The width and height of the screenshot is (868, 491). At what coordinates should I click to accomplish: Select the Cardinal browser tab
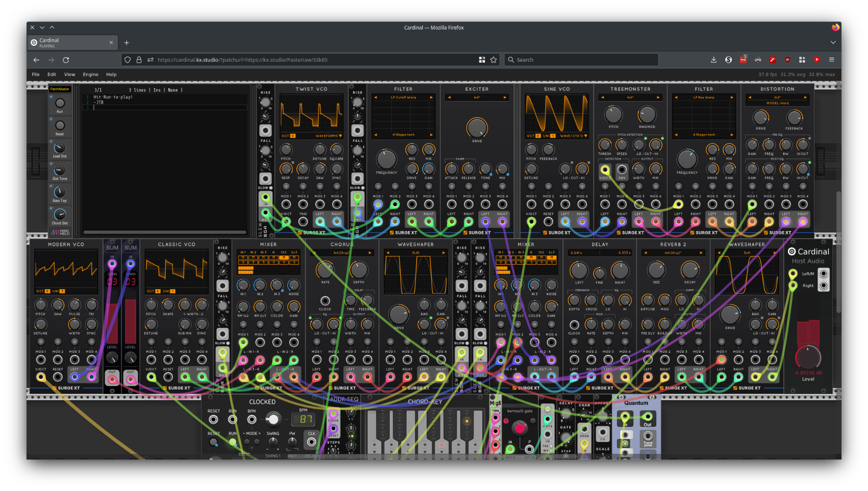(72, 42)
